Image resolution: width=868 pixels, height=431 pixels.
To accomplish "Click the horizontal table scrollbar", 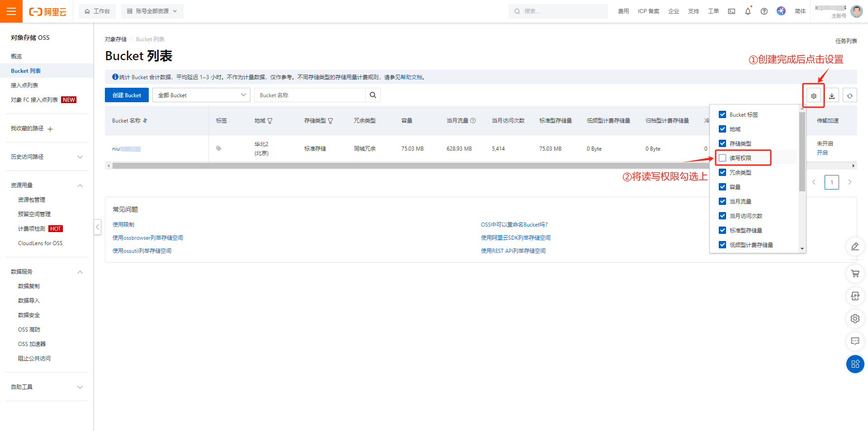I will point(407,166).
